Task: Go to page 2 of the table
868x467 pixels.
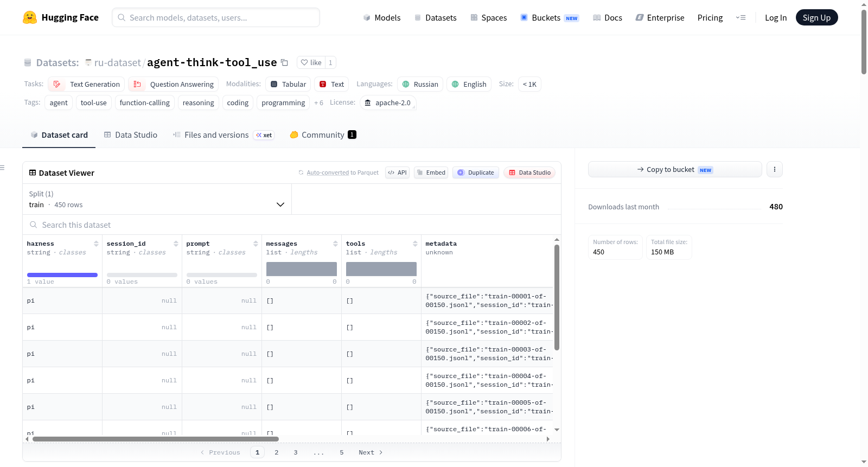Action: [277, 452]
